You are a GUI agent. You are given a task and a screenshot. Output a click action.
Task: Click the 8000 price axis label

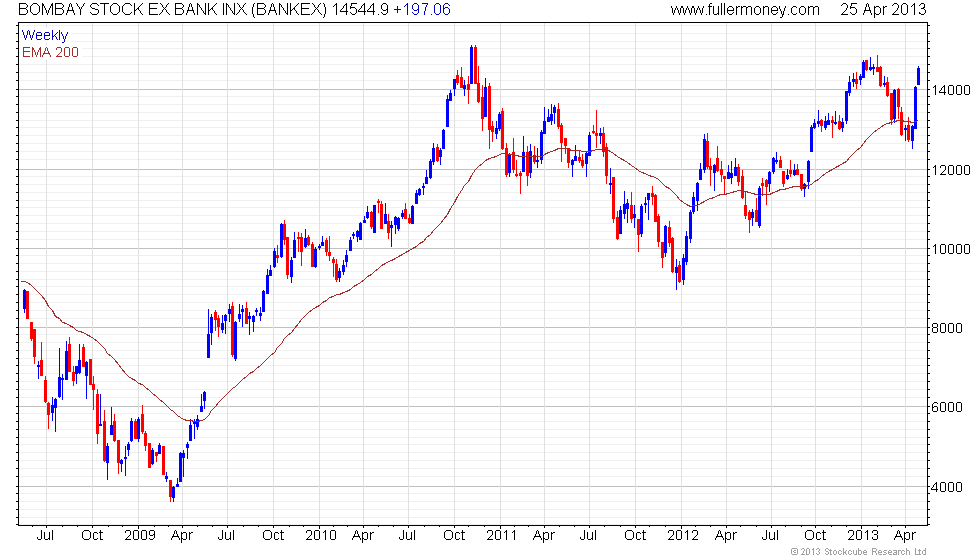tap(946, 328)
